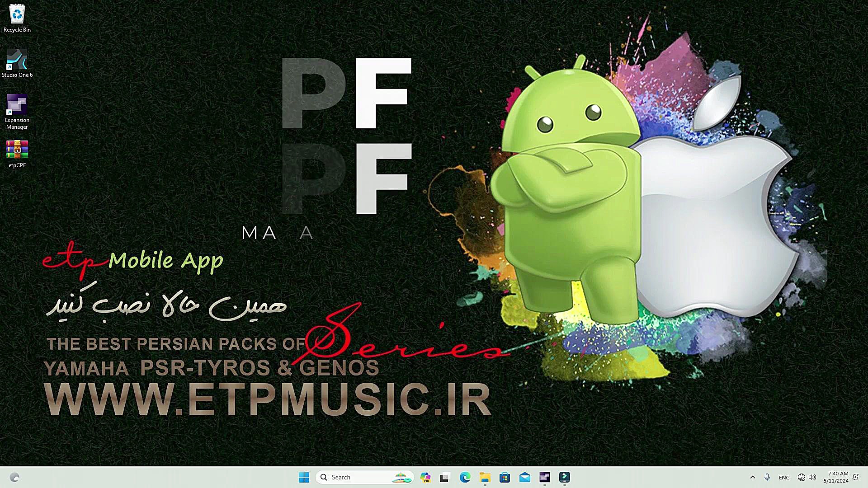
Task: Click the microphone tray icon
Action: click(767, 477)
